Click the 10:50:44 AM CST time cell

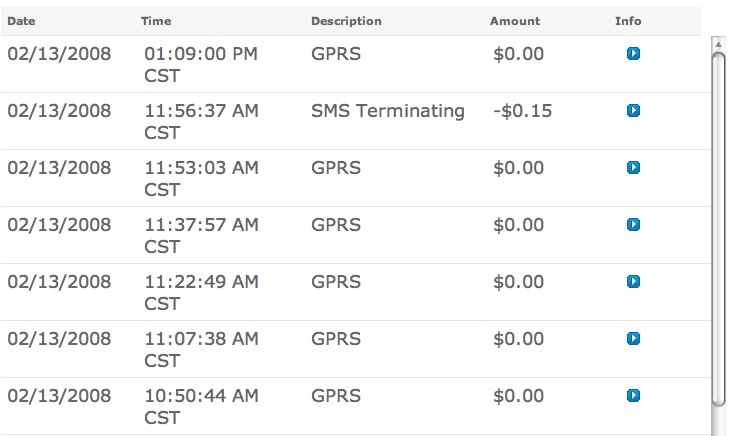pyautogui.click(x=200, y=407)
